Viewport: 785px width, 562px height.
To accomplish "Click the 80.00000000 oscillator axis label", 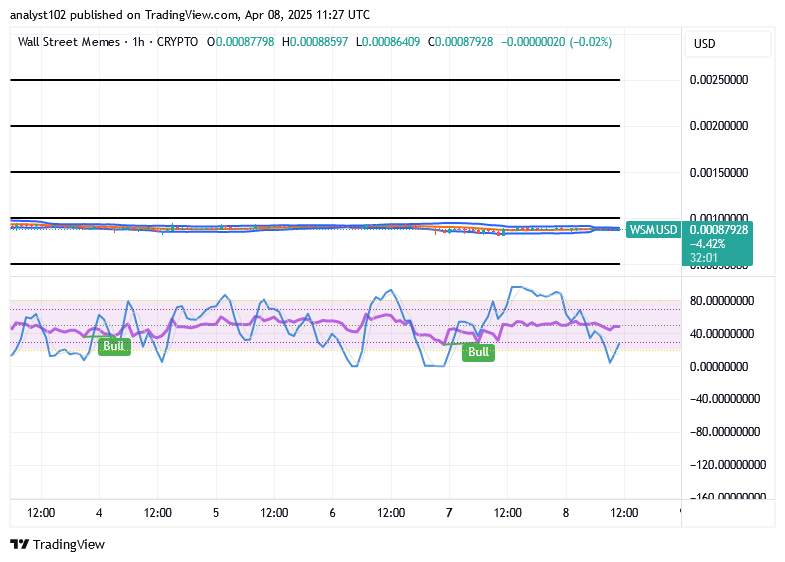I will (x=722, y=301).
